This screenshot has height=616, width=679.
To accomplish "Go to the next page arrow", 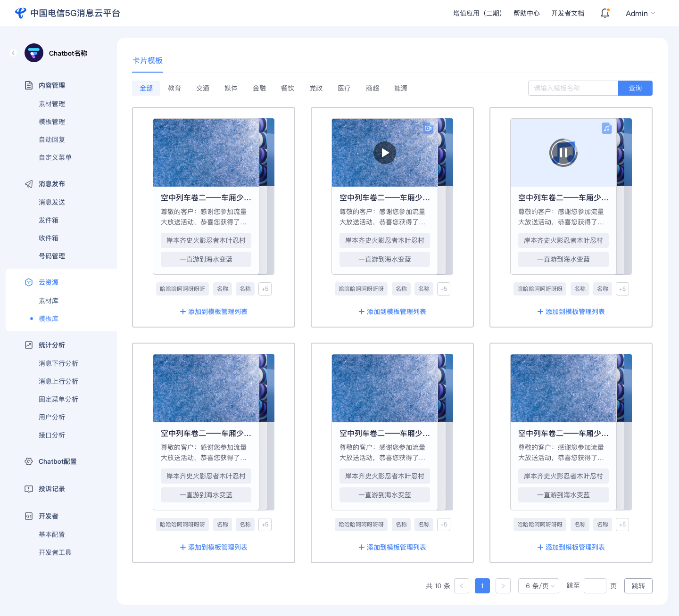I will point(503,586).
